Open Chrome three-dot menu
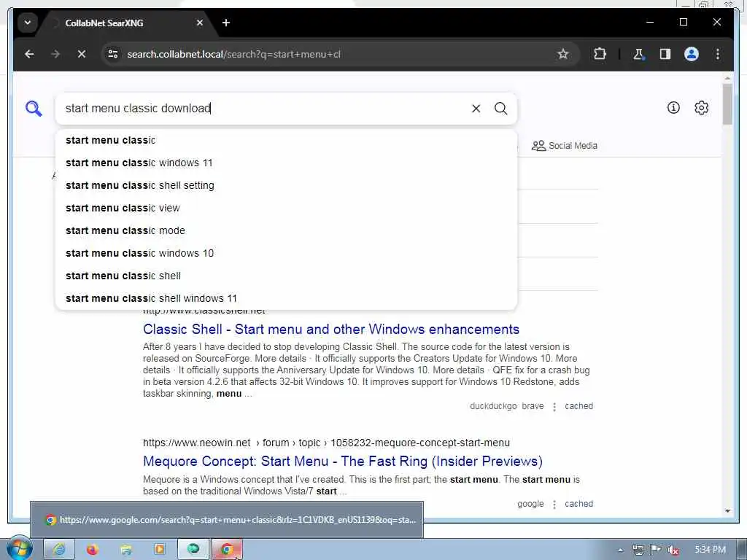 coord(718,54)
